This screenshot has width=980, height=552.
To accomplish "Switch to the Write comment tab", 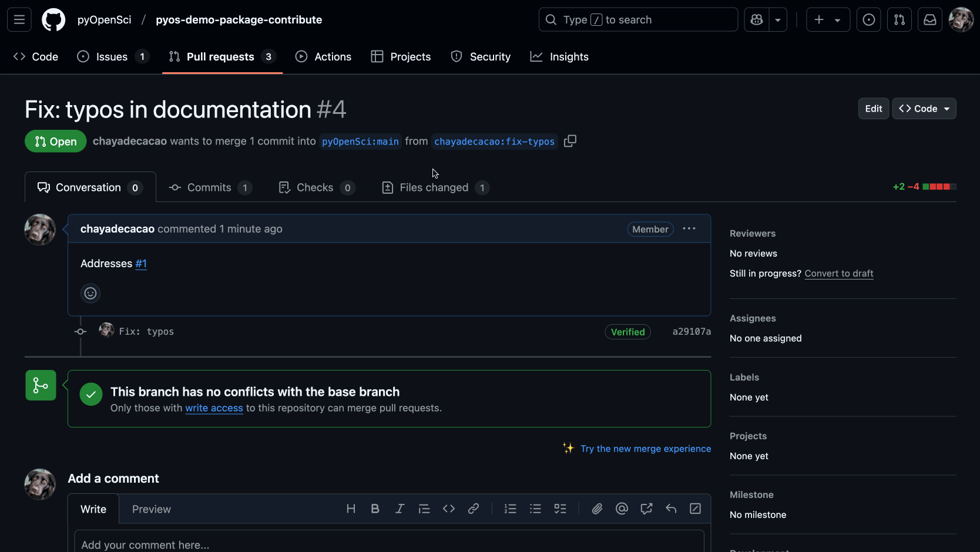I will tap(93, 509).
